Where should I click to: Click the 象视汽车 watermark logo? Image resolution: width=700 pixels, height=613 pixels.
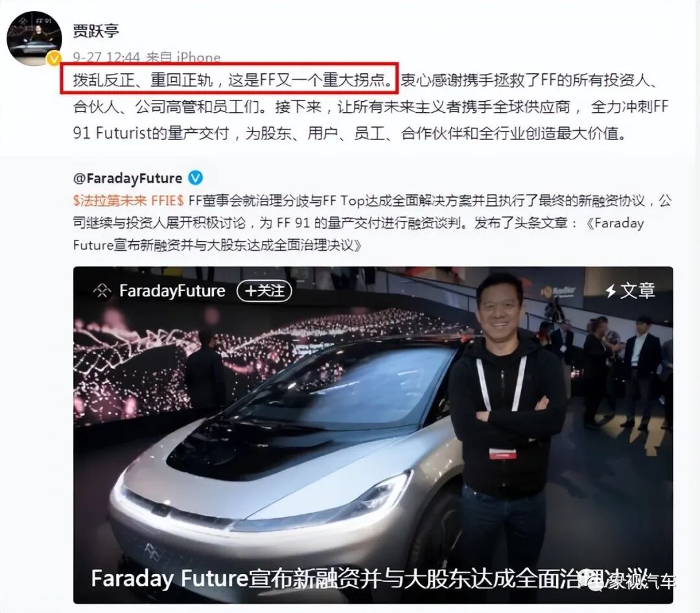pos(627,581)
